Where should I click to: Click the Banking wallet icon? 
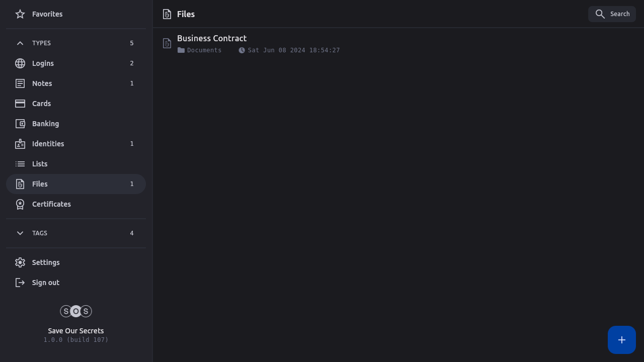click(x=20, y=124)
